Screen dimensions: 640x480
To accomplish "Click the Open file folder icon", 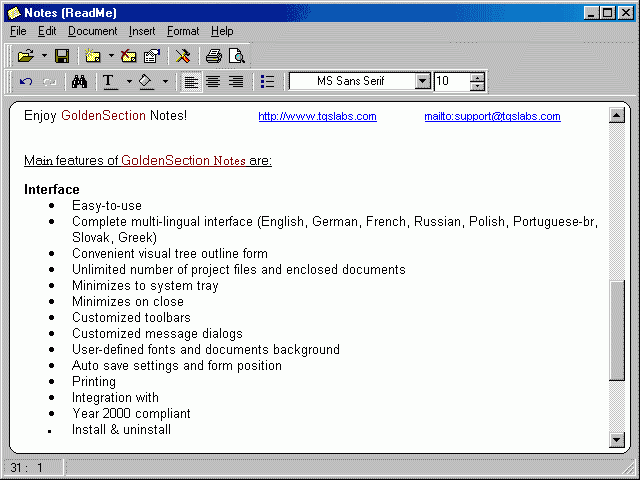I will pyautogui.click(x=26, y=56).
